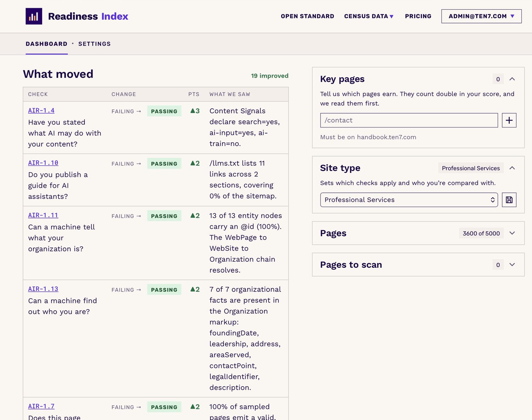532x420 pixels.
Task: Click the points gain in the AIR-1.4 row
Action: pyautogui.click(x=195, y=111)
